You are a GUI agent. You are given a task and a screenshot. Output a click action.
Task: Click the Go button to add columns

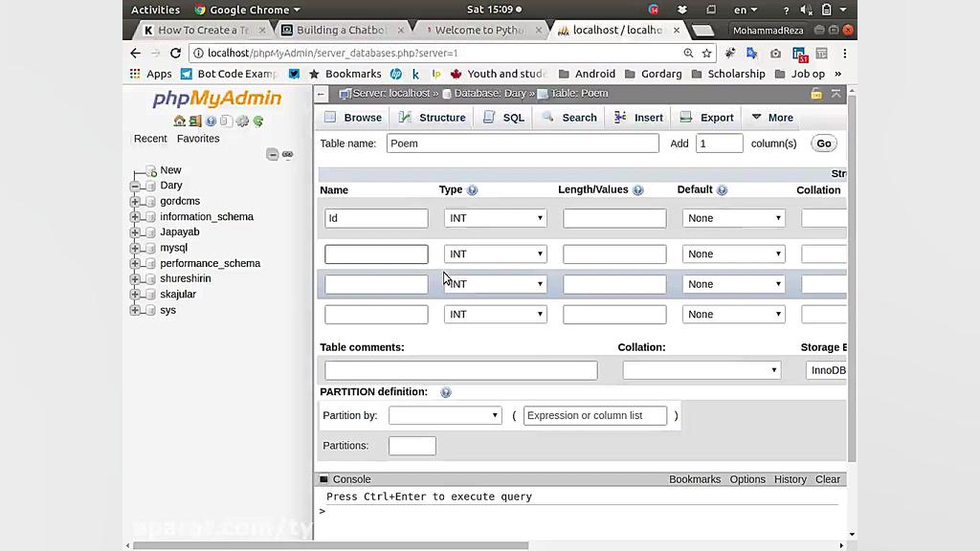pyautogui.click(x=824, y=143)
